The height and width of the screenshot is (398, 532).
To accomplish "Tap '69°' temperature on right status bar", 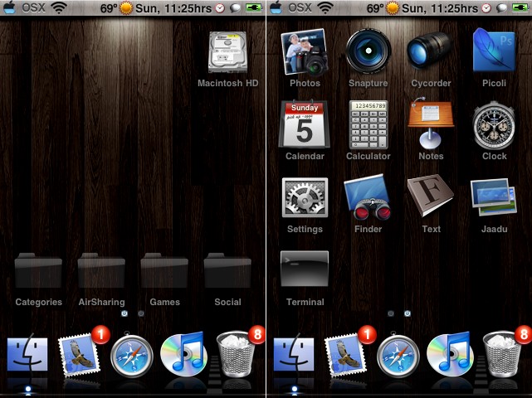I will pos(376,8).
